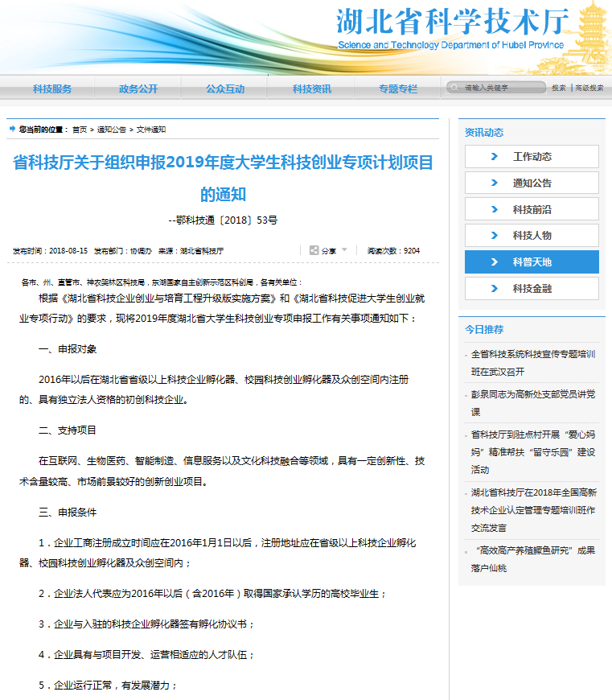Click chevron icon beside 科技人物

495,235
